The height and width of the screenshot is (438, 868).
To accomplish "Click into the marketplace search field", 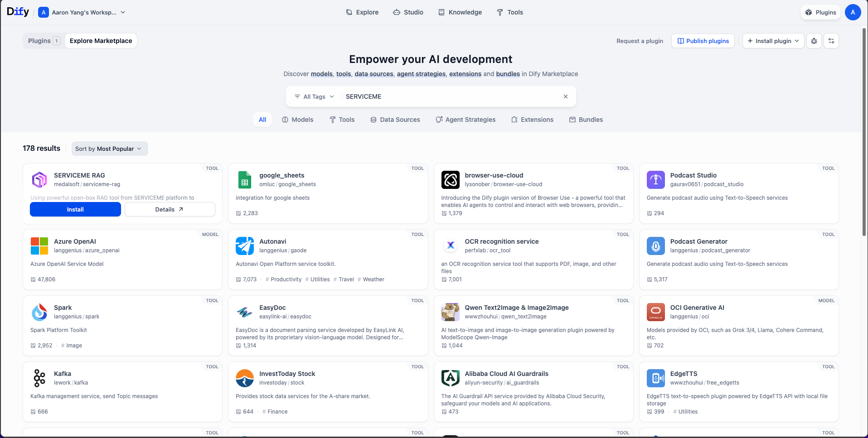I will tap(449, 96).
